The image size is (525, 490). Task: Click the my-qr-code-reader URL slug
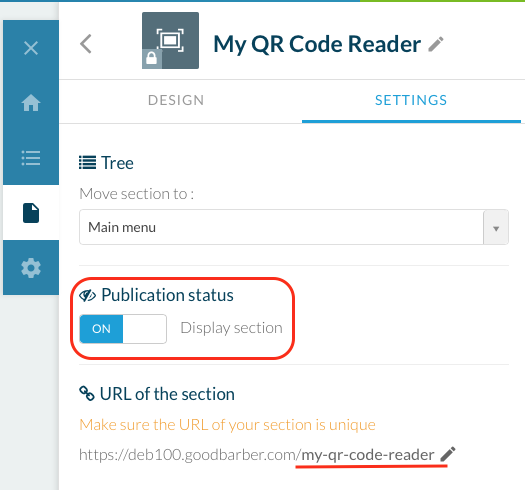pyautogui.click(x=368, y=455)
